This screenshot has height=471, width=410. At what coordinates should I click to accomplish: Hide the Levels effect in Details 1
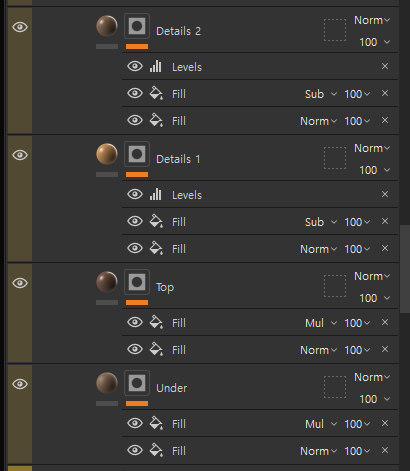(x=135, y=194)
